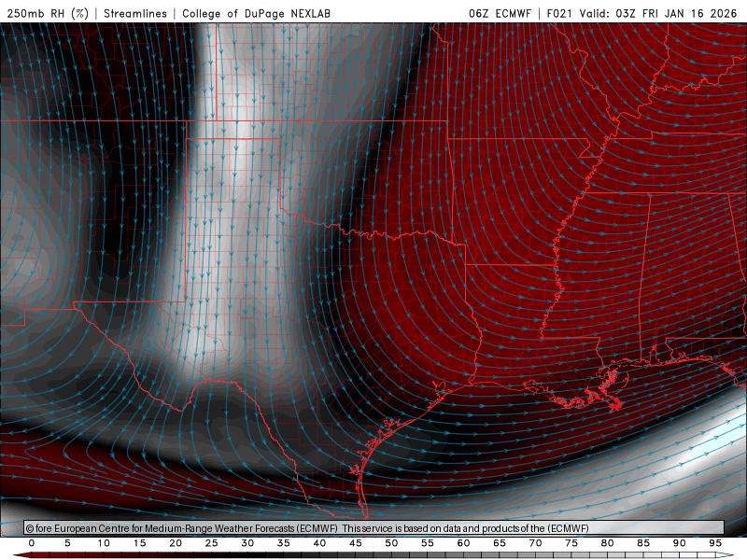Image resolution: width=747 pixels, height=560 pixels.
Task: Click the ECMWF copyright notice banner
Action: 374,528
